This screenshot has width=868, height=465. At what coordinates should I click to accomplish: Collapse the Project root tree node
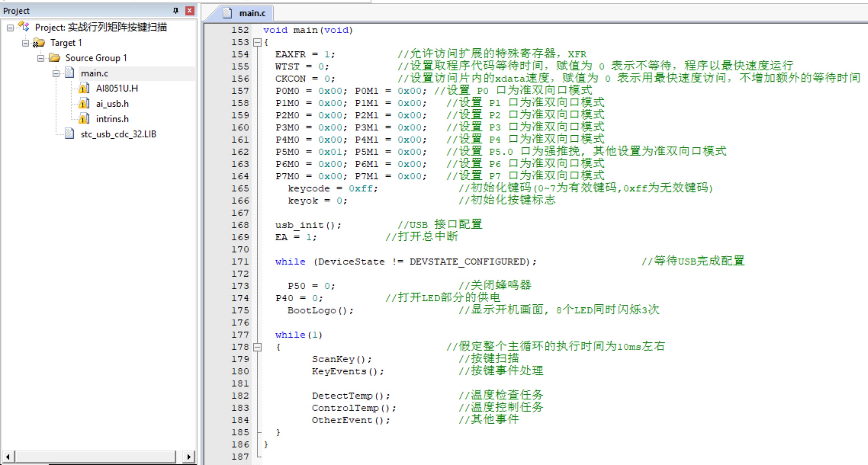pyautogui.click(x=10, y=28)
